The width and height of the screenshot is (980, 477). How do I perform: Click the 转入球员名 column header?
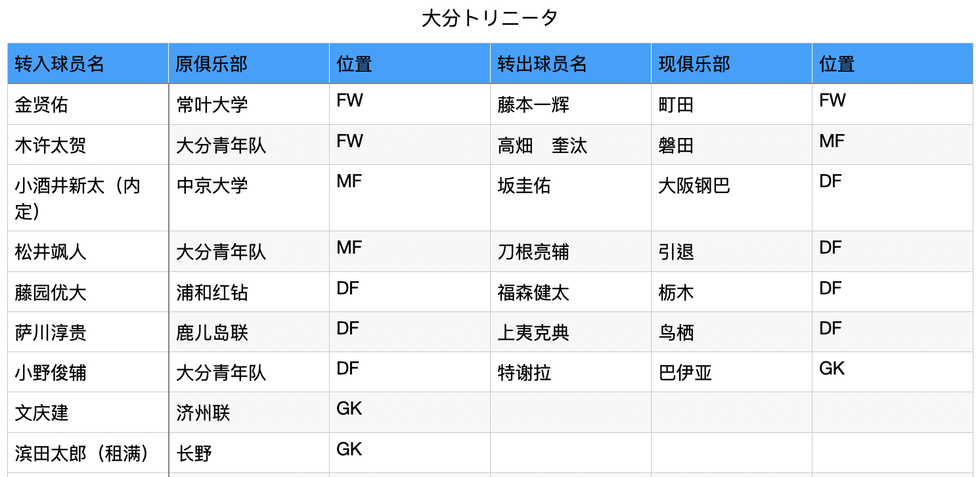[88, 64]
